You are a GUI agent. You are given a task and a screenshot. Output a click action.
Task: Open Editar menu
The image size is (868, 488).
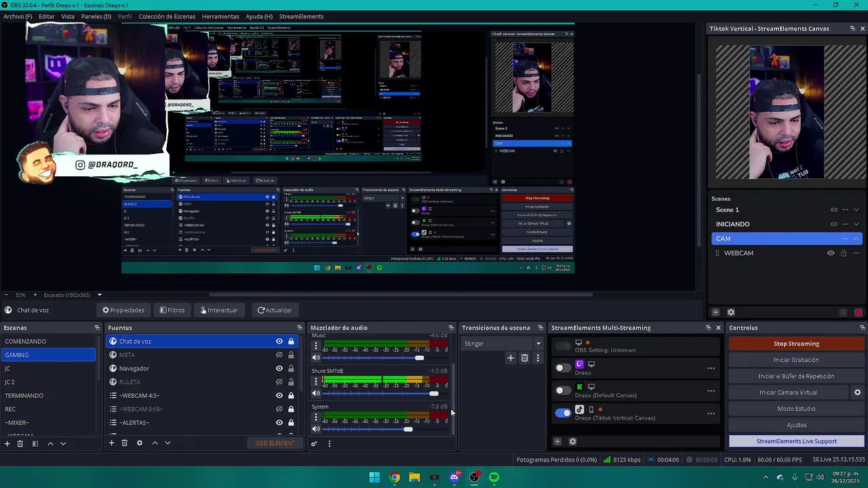pyautogui.click(x=47, y=16)
